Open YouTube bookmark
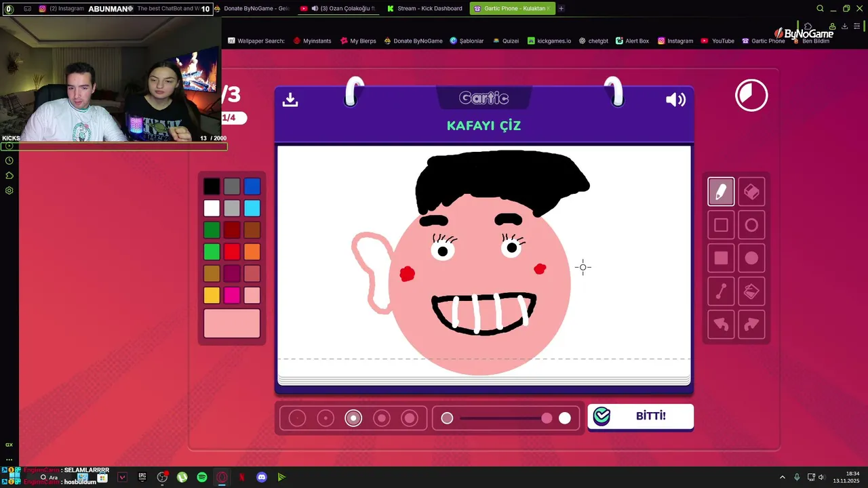The height and width of the screenshot is (488, 868). (x=717, y=41)
